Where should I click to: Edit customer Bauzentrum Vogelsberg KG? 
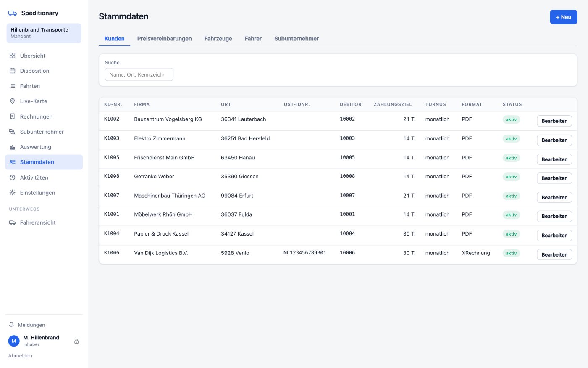[554, 121]
